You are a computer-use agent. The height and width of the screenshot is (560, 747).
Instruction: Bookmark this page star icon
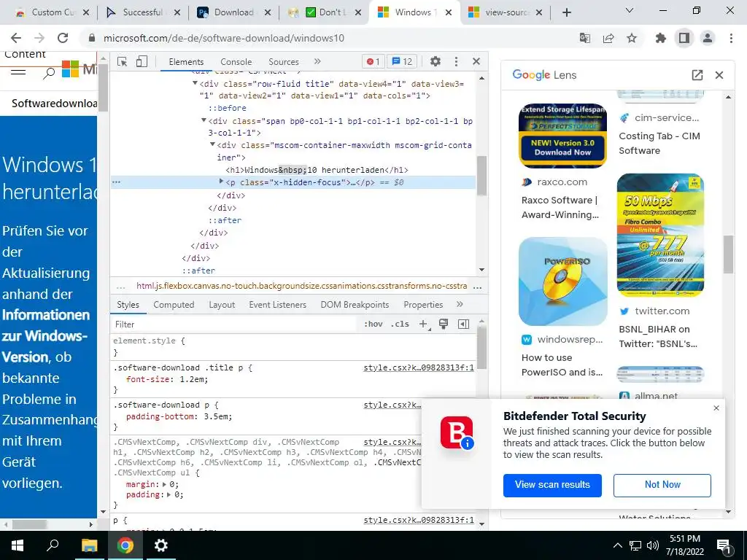pos(632,38)
